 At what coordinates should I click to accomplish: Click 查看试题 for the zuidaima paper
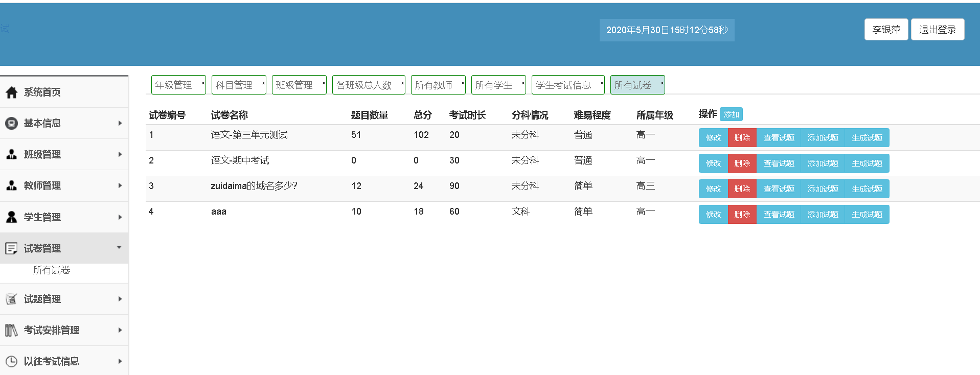pyautogui.click(x=779, y=189)
